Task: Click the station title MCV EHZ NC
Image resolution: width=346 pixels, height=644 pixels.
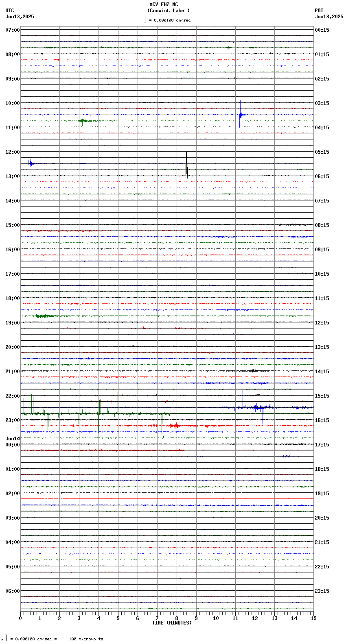Action: 164,4
